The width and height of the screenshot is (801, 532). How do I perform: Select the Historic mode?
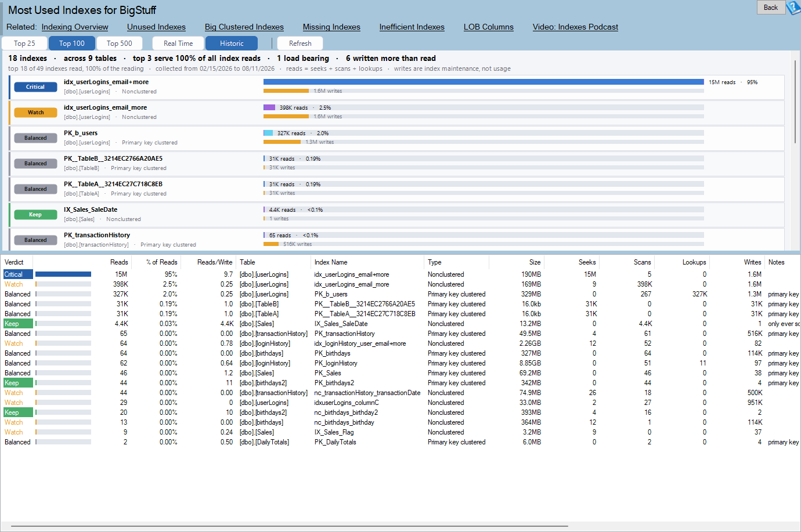click(x=232, y=44)
